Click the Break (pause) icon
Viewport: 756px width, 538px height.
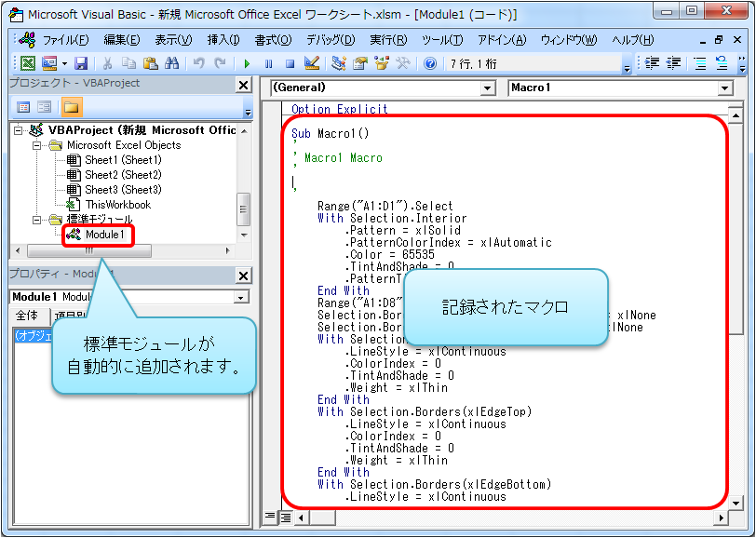coord(268,63)
